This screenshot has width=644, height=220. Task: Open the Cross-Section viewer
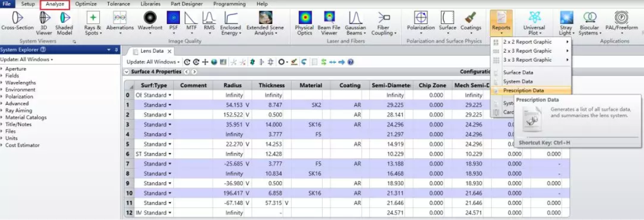(18, 20)
